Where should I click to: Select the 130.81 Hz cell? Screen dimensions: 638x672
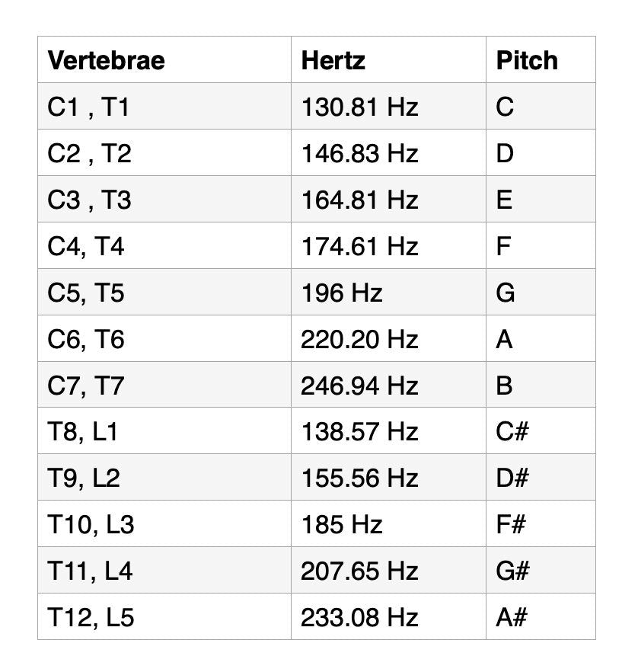click(388, 106)
